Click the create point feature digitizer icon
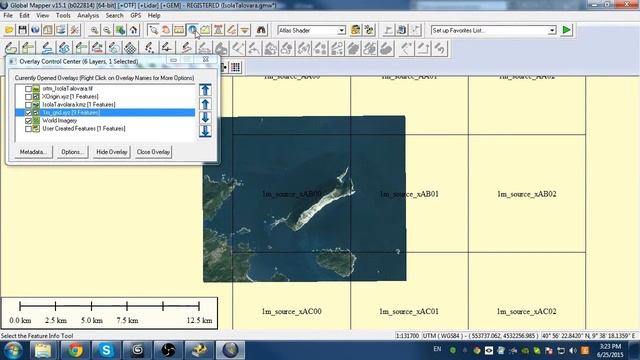 pyautogui.click(x=149, y=48)
